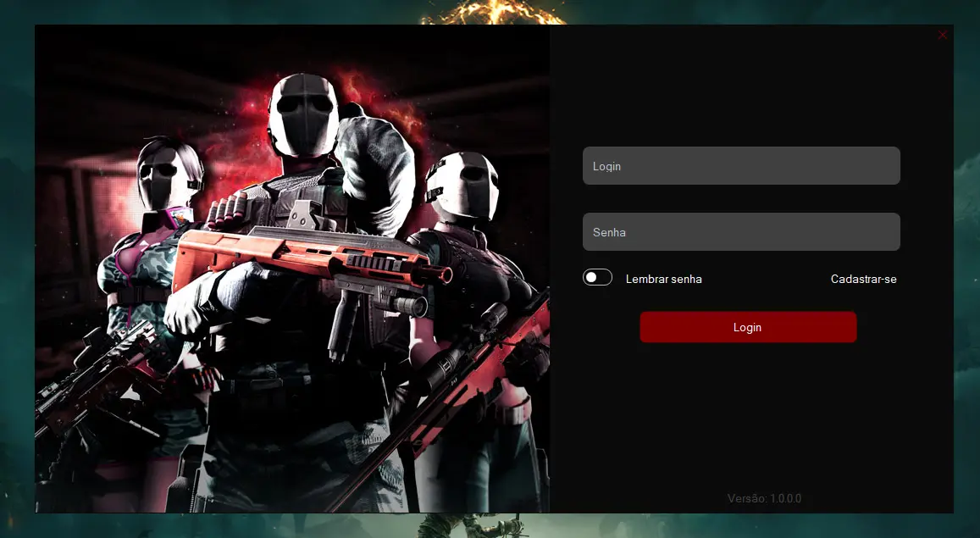
Task: Click the Lembrar senha label text
Action: [664, 280]
